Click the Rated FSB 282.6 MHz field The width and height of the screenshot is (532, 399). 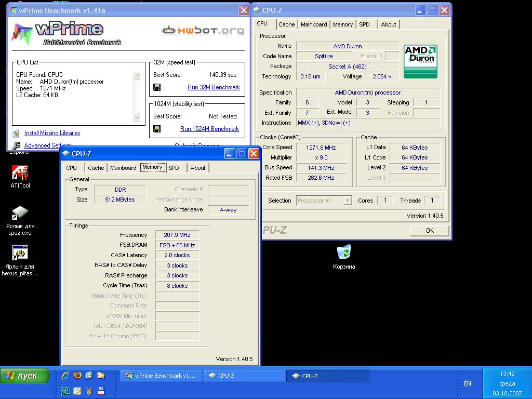[321, 178]
